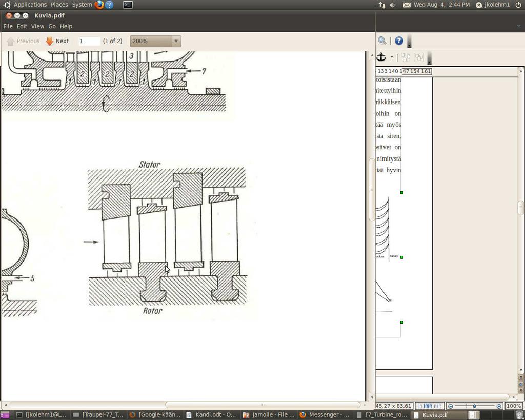The width and height of the screenshot is (525, 420).
Task: Click the Next Page double-arrow in writer
Action: 521,390
